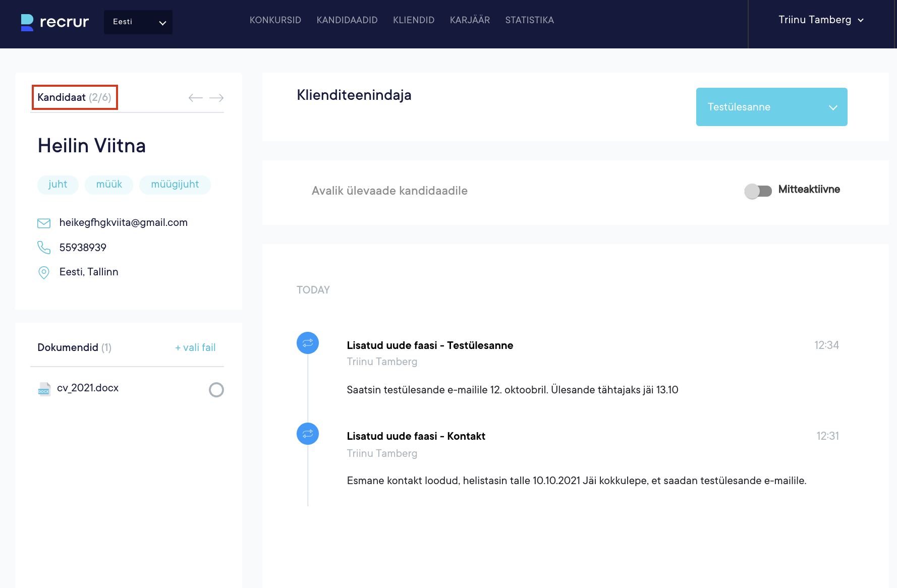Click the phone icon next to 55938939
This screenshot has width=897, height=588.
coord(44,248)
